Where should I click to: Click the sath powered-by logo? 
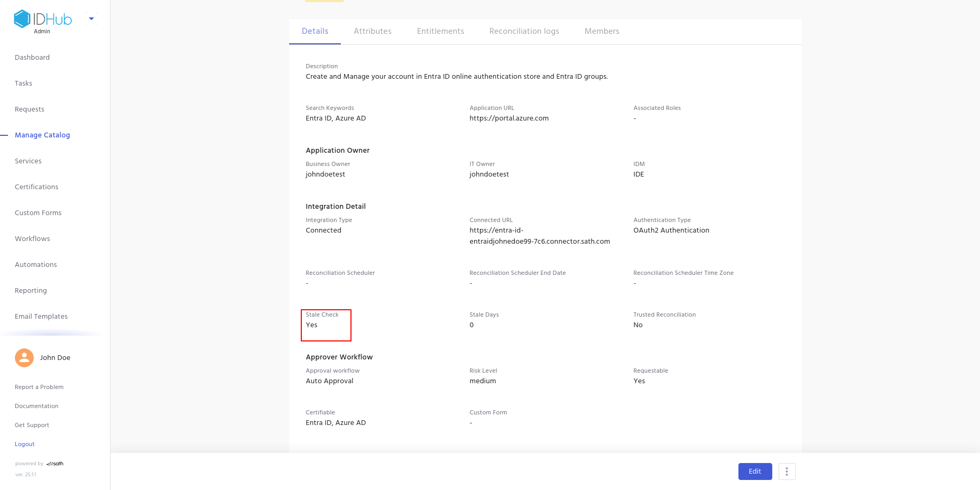[55, 464]
